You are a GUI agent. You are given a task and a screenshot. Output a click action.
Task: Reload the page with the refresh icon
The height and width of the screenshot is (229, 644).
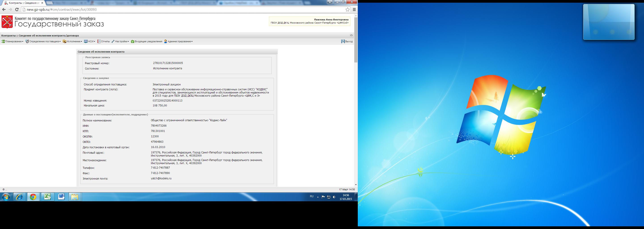[x=17, y=9]
